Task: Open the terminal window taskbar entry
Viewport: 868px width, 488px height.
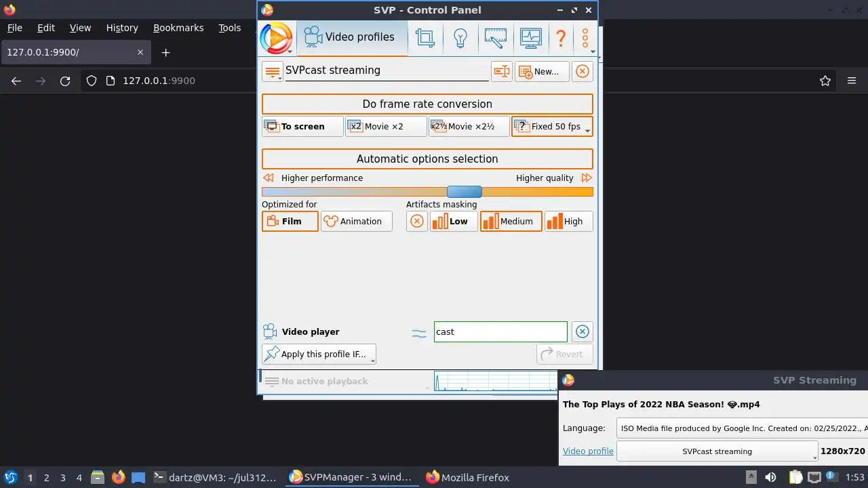Action: coord(215,477)
